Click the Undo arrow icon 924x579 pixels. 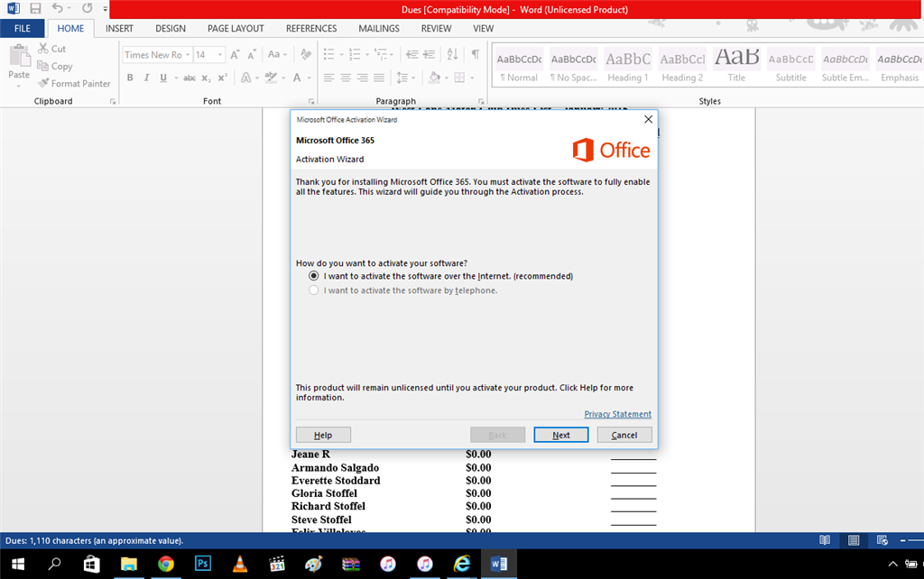pos(57,8)
